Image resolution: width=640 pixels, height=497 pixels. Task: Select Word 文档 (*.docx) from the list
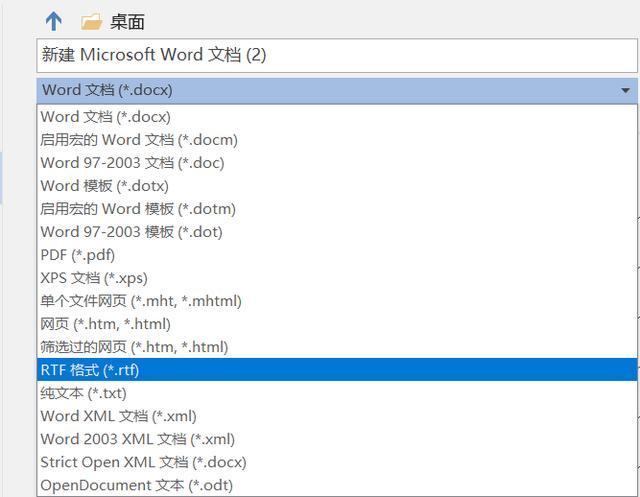click(x=337, y=117)
